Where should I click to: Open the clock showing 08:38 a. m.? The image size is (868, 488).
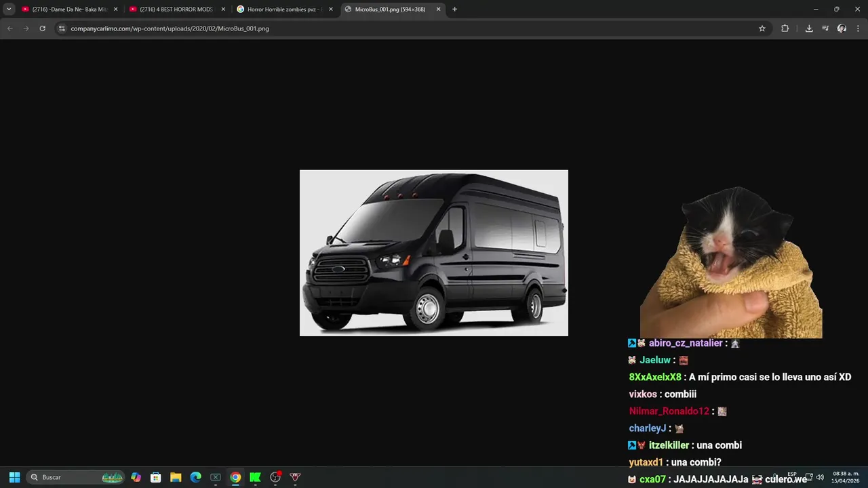[x=846, y=477]
